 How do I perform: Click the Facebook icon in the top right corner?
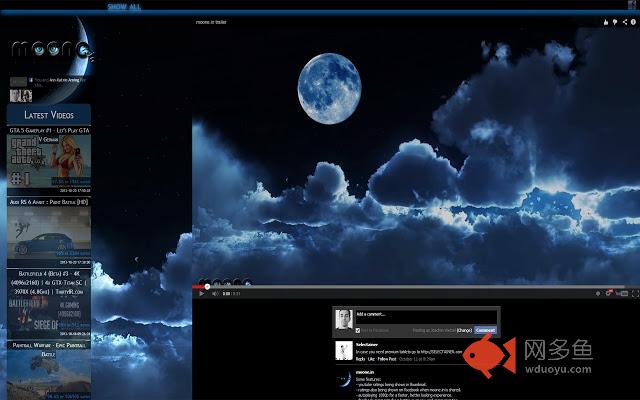[x=632, y=5]
